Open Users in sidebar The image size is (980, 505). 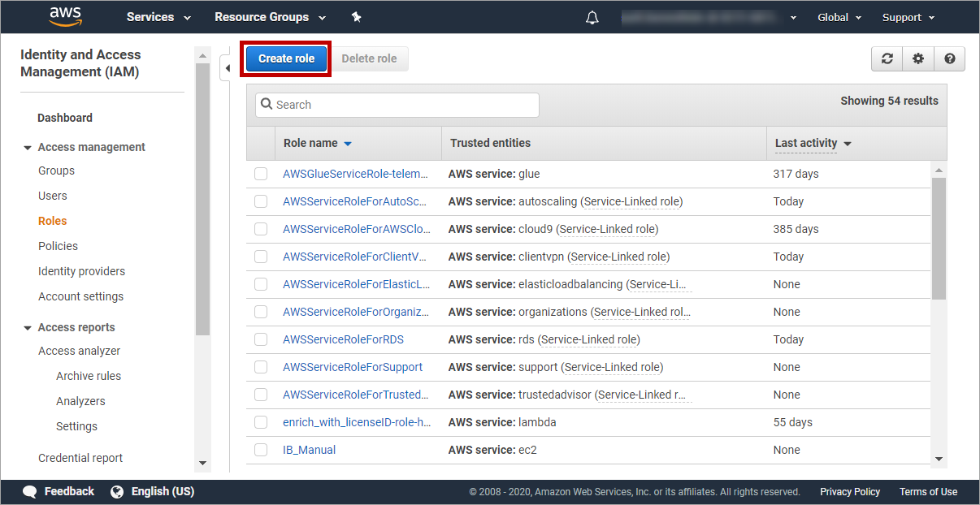click(53, 196)
